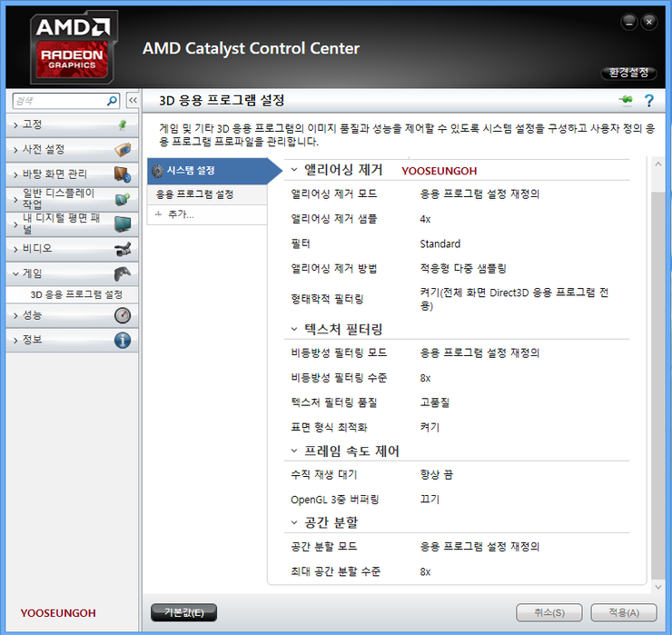Click the 내 디지털 평면 패널 label
This screenshot has height=635, width=672.
coord(61,223)
